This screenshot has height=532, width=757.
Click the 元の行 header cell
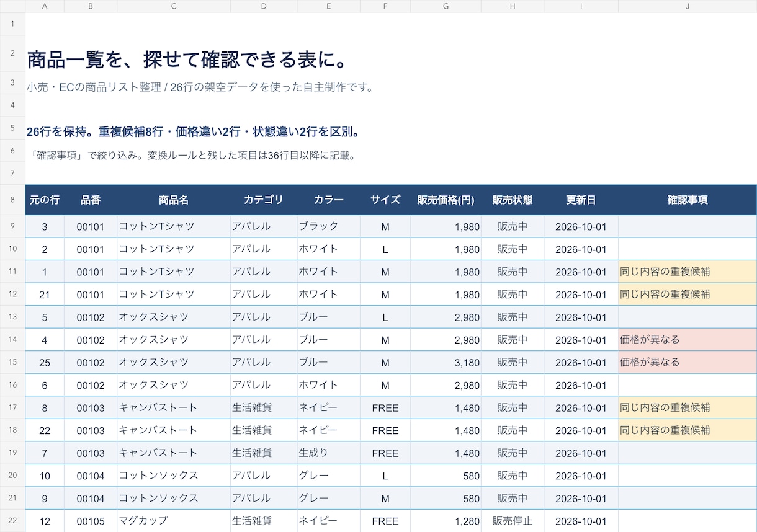click(x=45, y=200)
